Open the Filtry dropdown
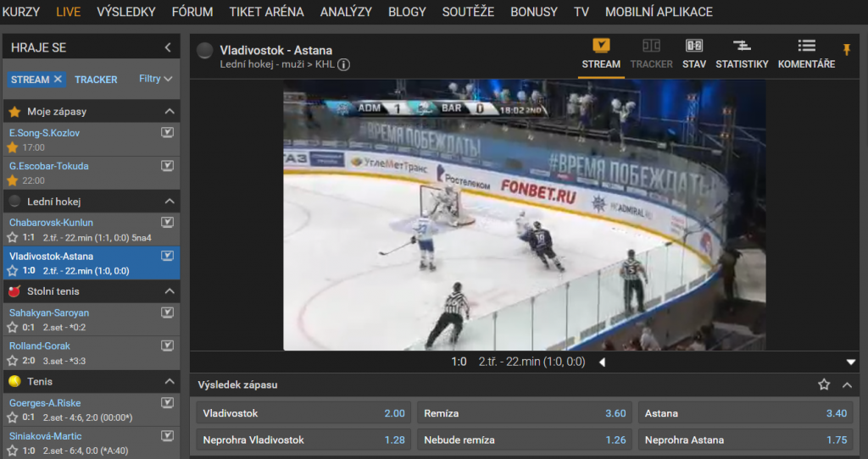Image resolution: width=868 pixels, height=459 pixels. click(x=156, y=79)
